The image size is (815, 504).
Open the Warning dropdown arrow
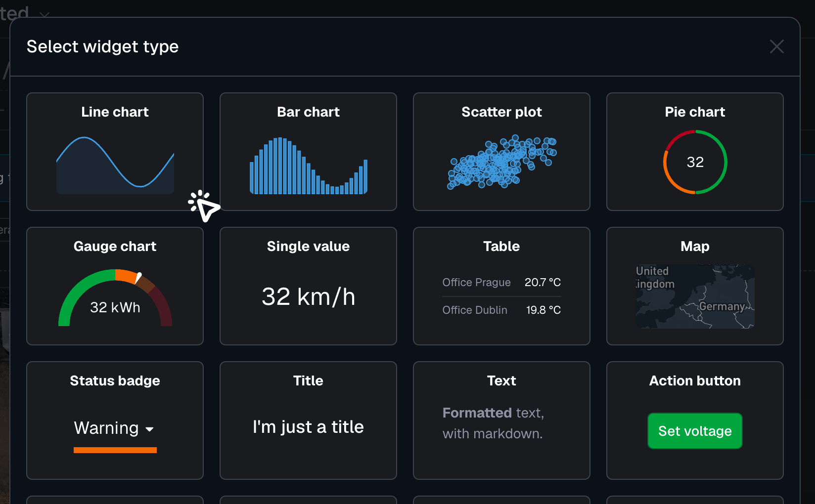149,429
